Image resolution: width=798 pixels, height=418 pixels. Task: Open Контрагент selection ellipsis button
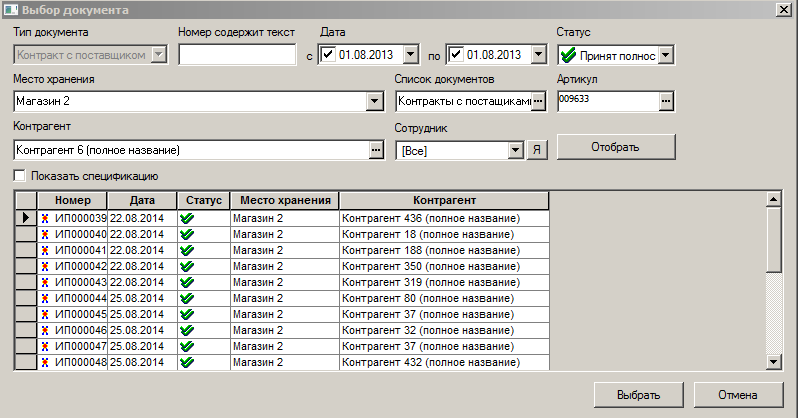(376, 150)
